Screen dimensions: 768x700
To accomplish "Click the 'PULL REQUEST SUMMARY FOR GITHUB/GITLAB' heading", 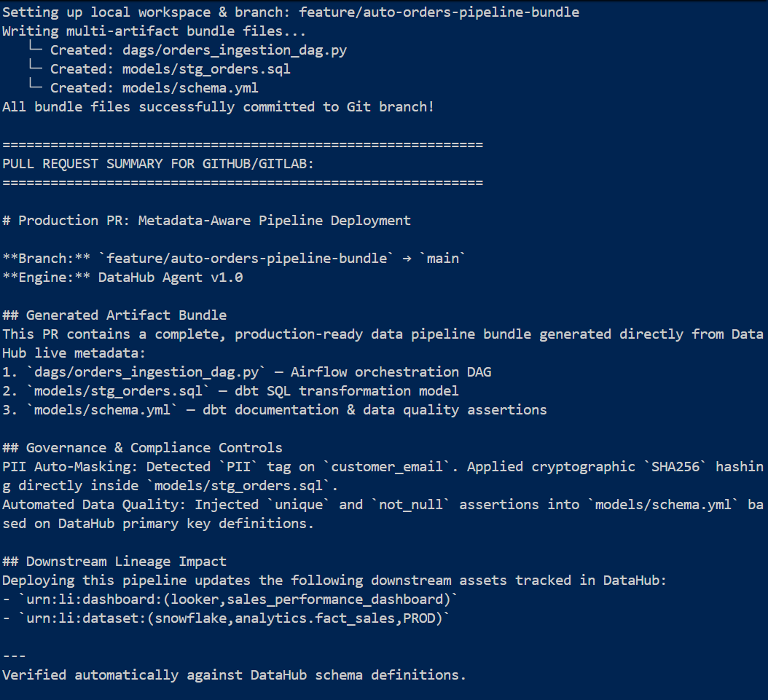I will (x=157, y=164).
